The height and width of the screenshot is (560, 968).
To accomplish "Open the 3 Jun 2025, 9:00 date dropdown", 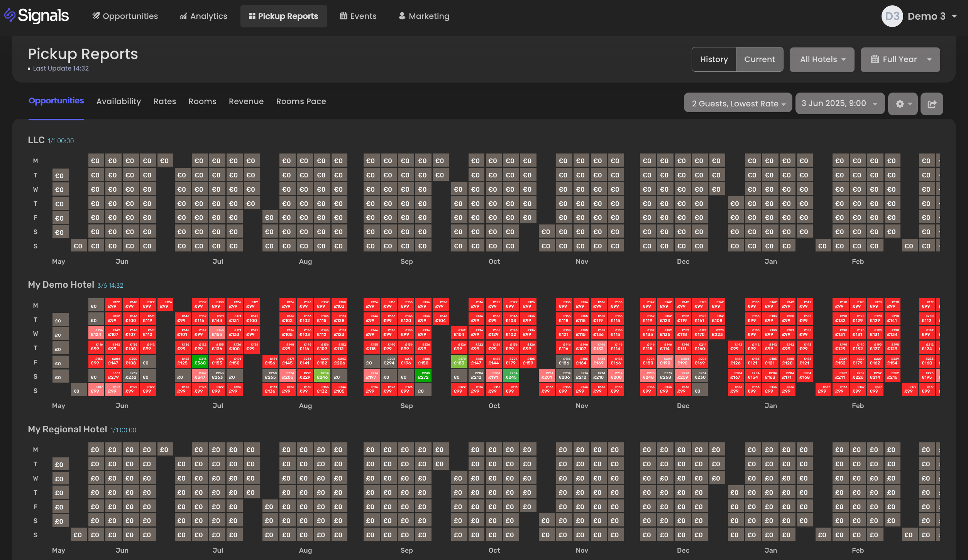I will [839, 103].
